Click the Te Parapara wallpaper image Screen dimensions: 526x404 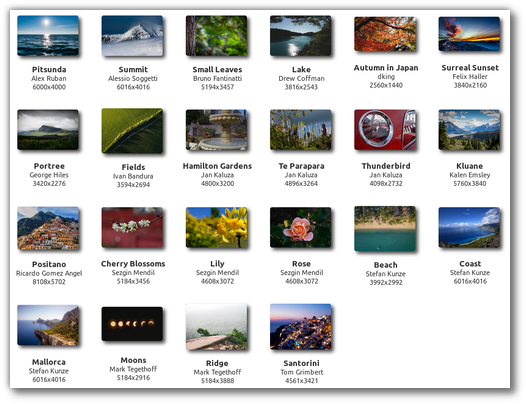tap(301, 130)
